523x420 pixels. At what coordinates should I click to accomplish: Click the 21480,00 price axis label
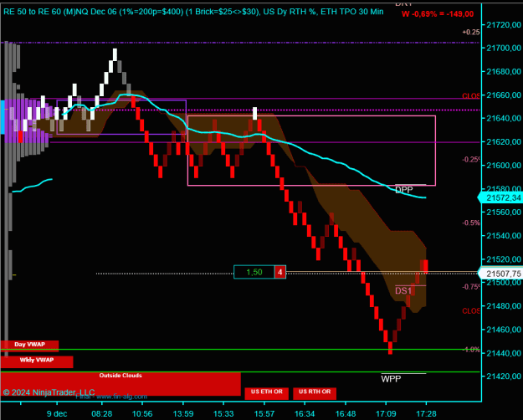(504, 306)
